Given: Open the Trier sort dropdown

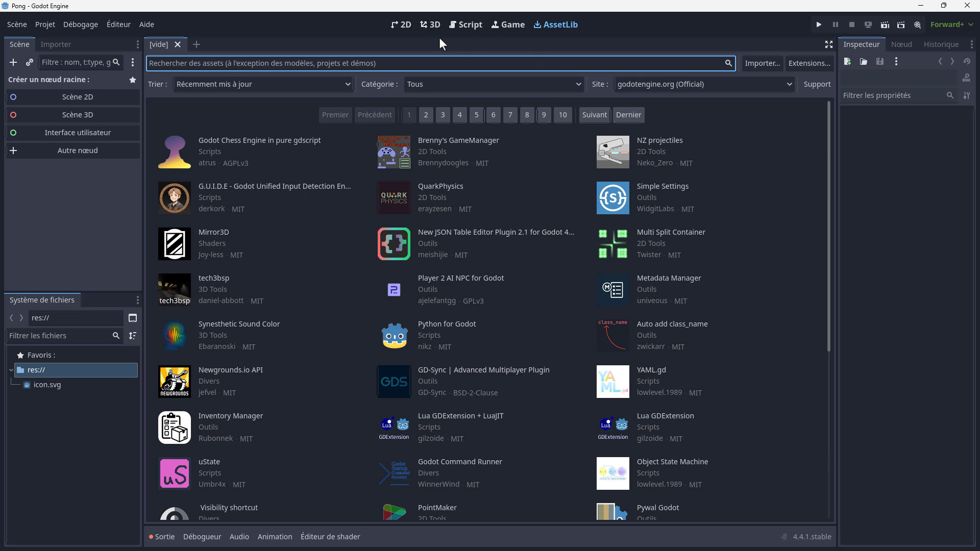Looking at the screenshot, I should coord(263,84).
